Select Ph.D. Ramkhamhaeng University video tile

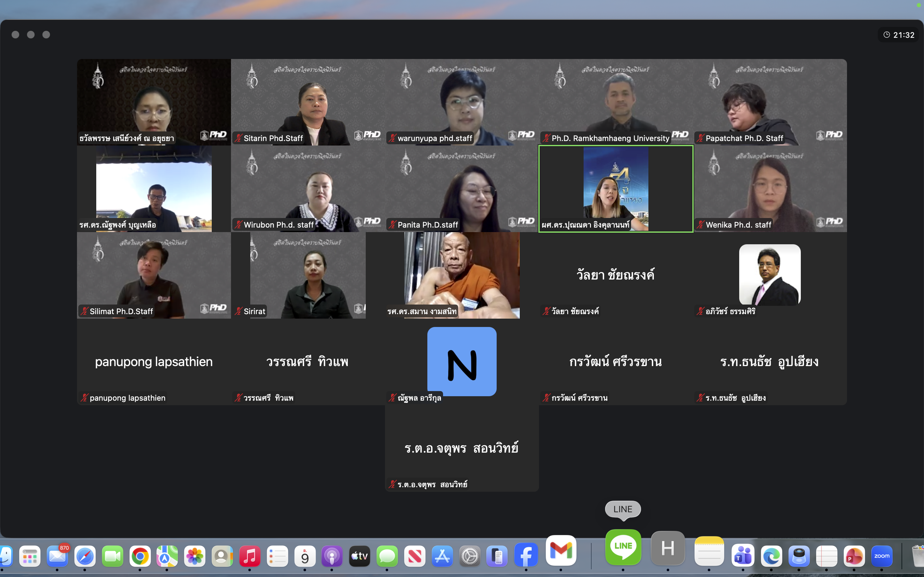[x=615, y=102]
